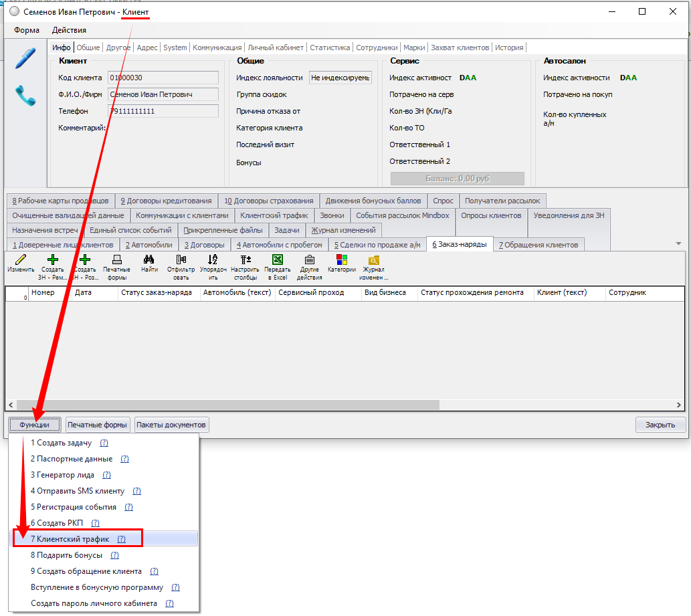
Task: Click the Изменить pencil toolbar icon
Action: point(20,260)
